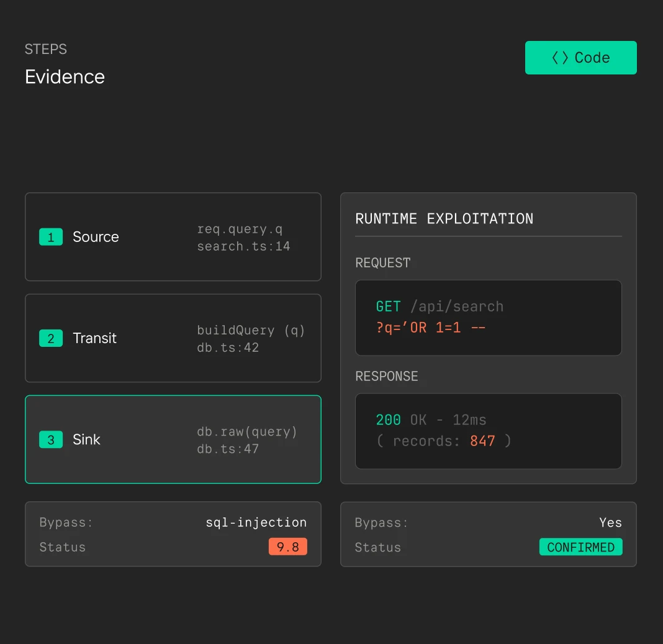Click the step number 1 badge
663x644 pixels.
[x=51, y=236]
